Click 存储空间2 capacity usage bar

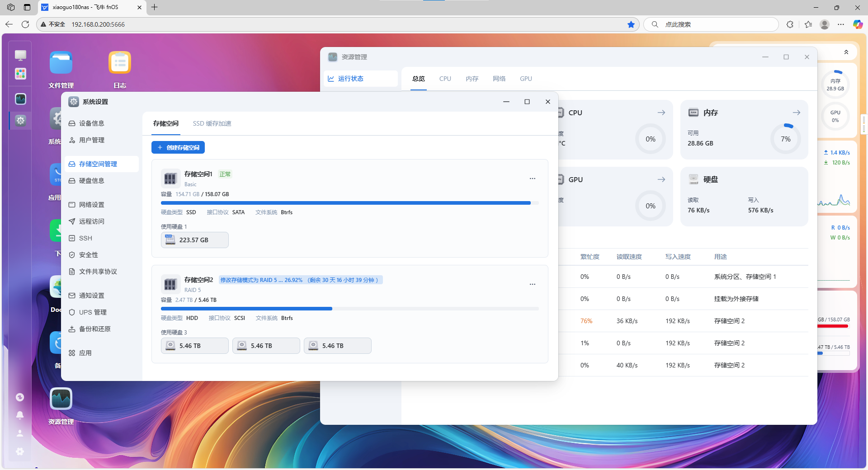349,309
